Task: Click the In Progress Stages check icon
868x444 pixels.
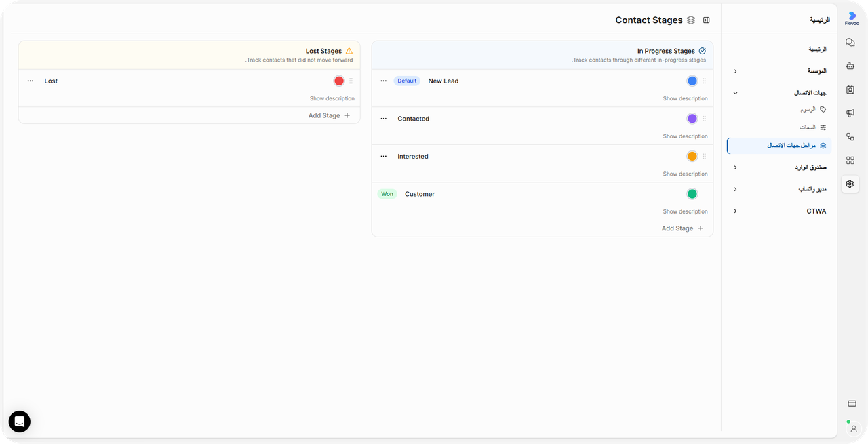Action: pos(702,51)
